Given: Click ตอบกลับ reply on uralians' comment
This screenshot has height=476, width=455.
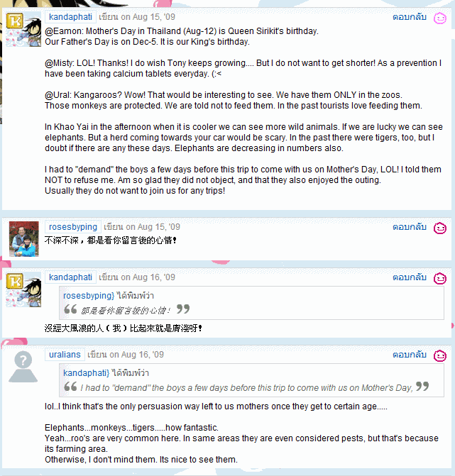Looking at the screenshot, I should tap(410, 355).
